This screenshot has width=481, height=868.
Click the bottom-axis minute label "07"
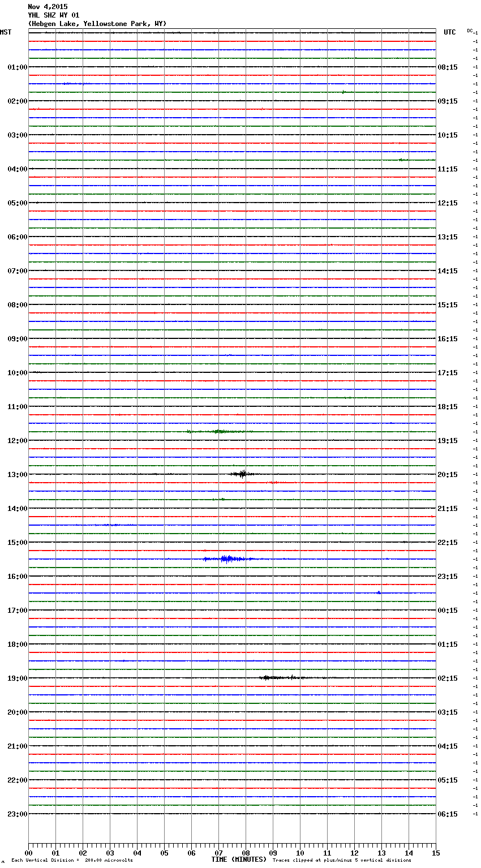[218, 853]
